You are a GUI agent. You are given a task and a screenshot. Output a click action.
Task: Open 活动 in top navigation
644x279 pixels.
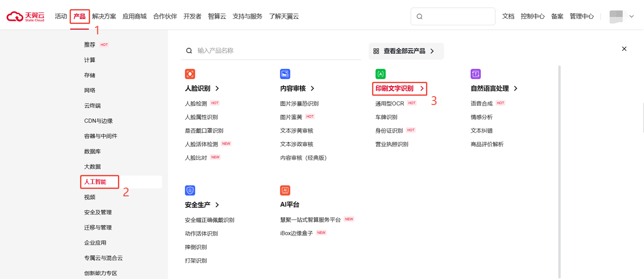pyautogui.click(x=61, y=17)
